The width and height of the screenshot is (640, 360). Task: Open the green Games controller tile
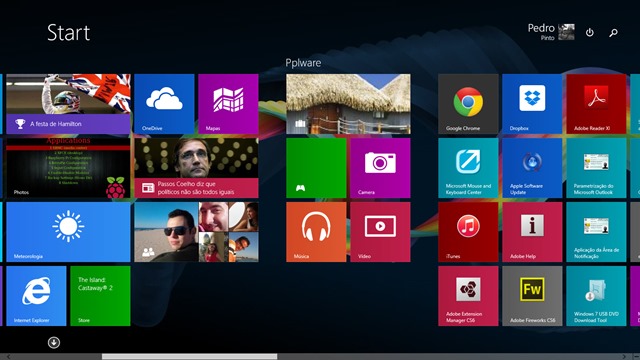click(316, 168)
